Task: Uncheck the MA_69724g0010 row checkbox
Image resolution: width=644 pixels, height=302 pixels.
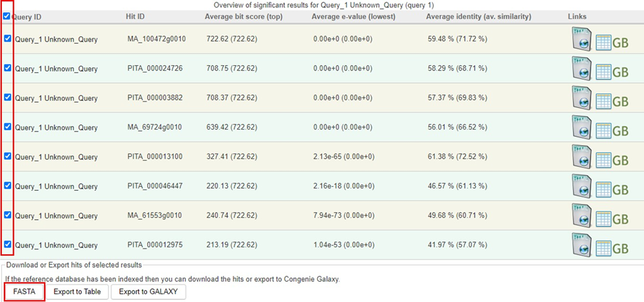Action: (x=8, y=127)
